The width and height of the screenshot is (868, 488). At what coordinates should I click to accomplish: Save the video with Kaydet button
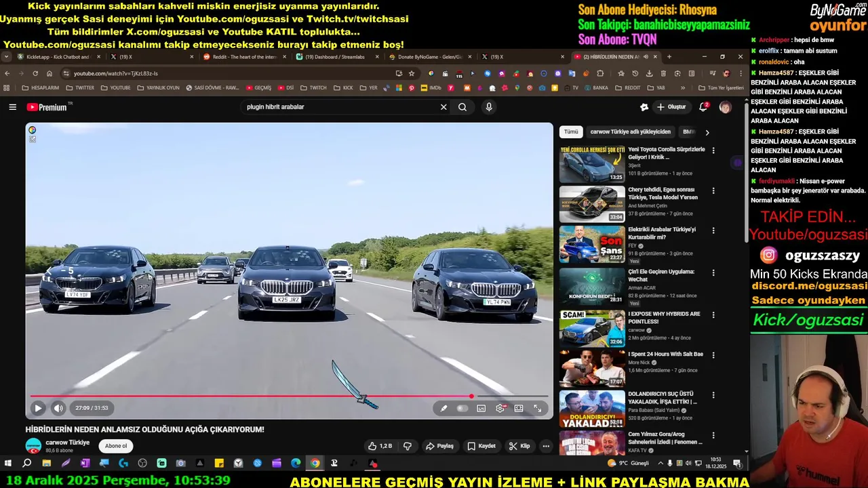pos(482,446)
